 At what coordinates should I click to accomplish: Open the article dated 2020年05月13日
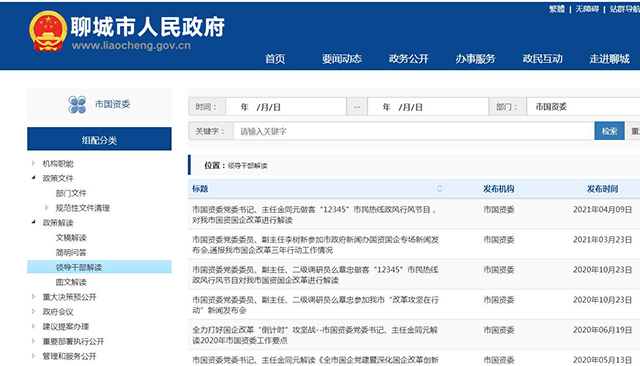(x=315, y=360)
